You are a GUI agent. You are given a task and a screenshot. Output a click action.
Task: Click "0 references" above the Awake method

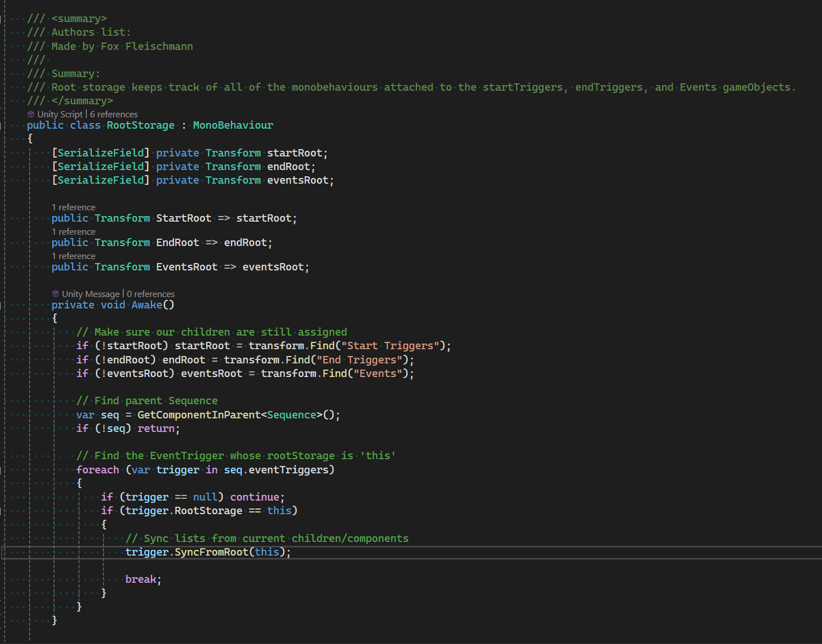(150, 294)
